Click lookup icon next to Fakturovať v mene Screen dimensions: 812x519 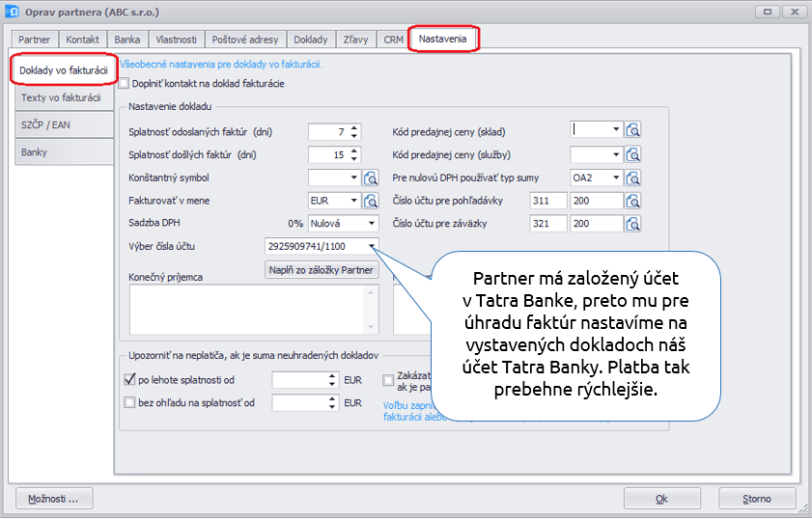[371, 201]
